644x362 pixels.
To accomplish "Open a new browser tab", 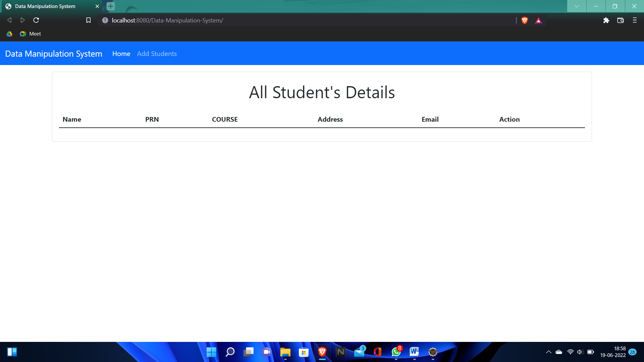I will 111,6.
